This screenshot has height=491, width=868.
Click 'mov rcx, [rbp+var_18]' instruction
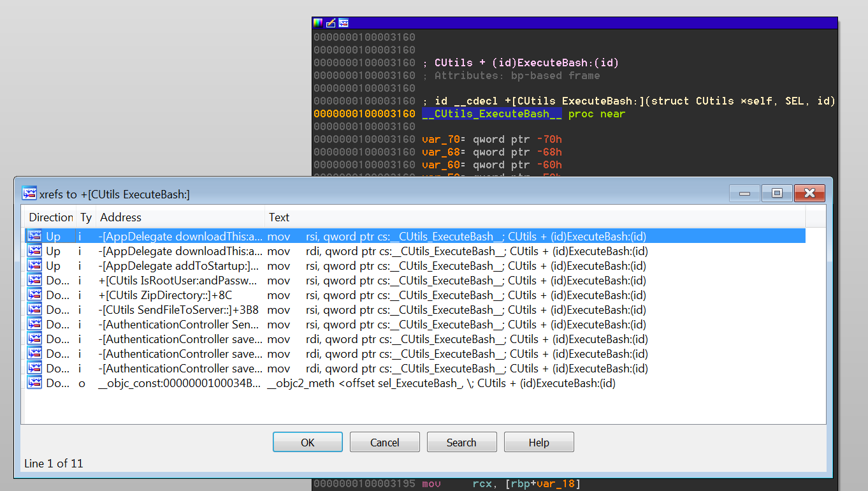(501, 484)
